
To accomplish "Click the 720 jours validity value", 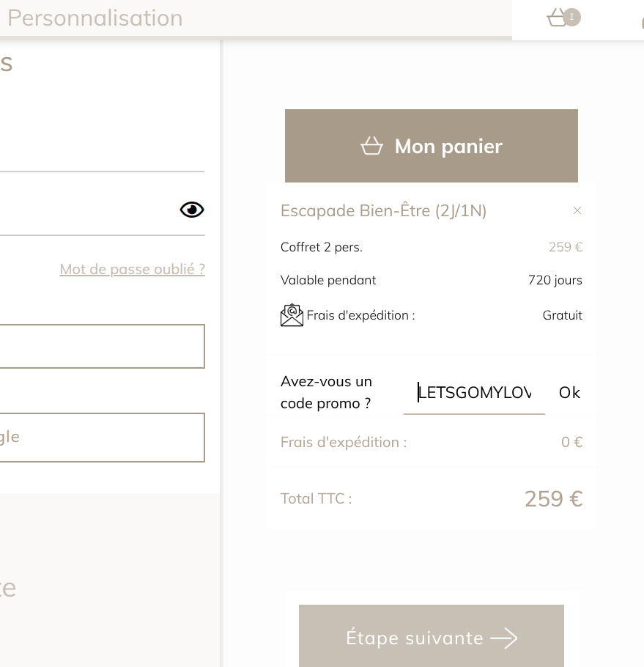I will pyautogui.click(x=555, y=280).
